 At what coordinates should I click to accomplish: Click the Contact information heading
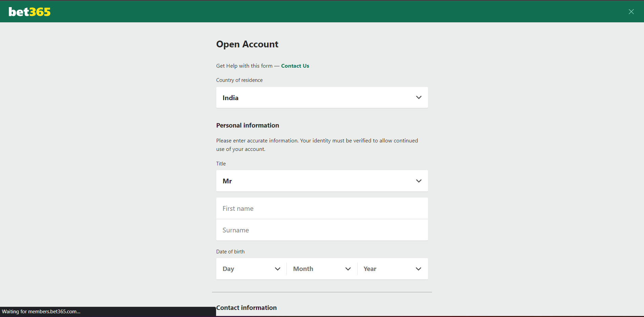(246, 308)
